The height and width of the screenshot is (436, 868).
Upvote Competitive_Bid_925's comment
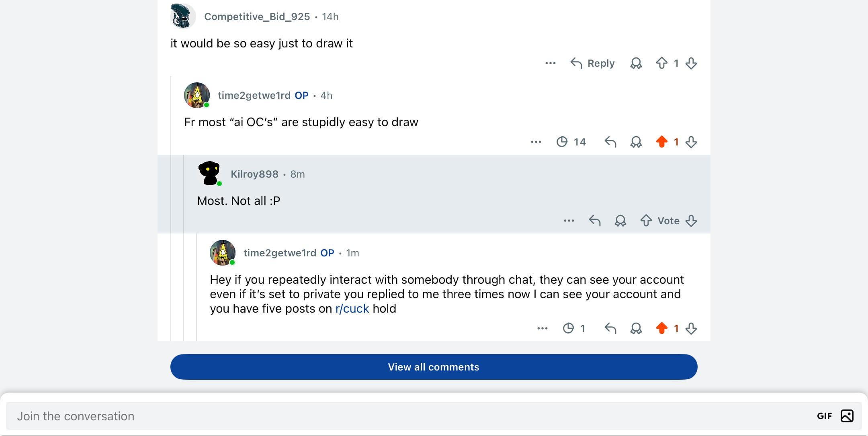661,63
